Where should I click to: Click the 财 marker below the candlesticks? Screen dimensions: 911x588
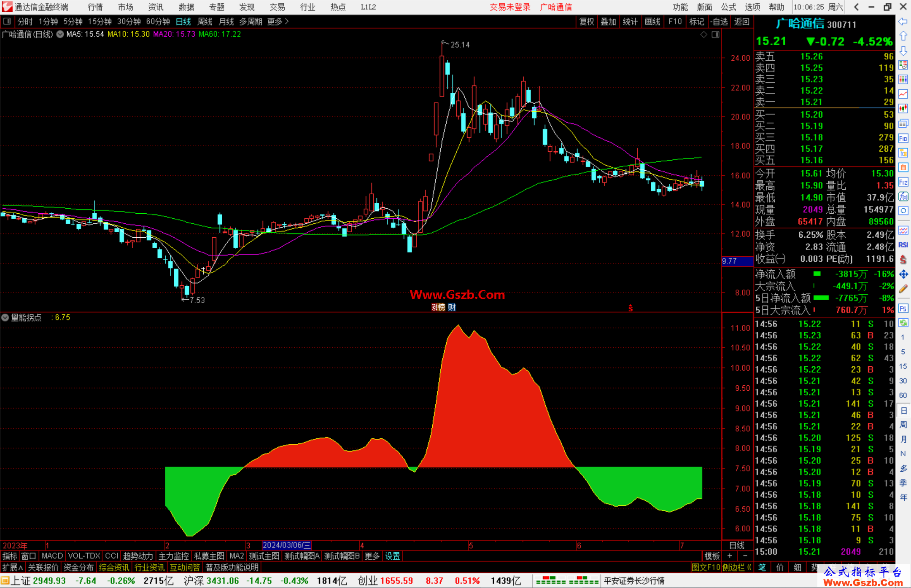pyautogui.click(x=452, y=307)
